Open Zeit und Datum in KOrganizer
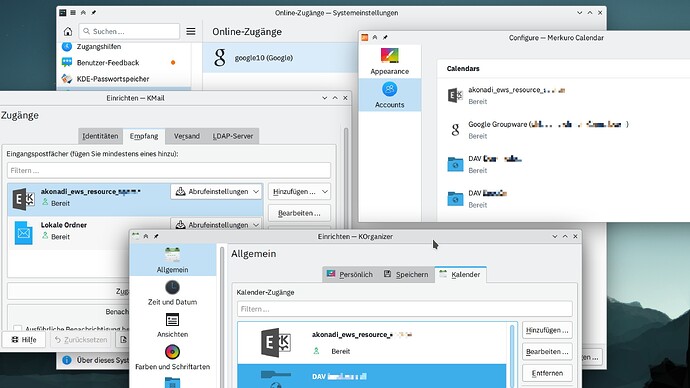Screen dimensions: 690x388 pos(172,293)
